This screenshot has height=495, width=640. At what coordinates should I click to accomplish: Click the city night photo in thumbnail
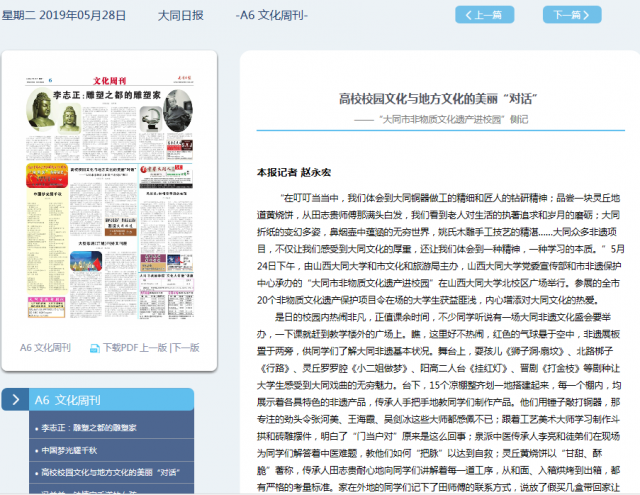(x=86, y=261)
